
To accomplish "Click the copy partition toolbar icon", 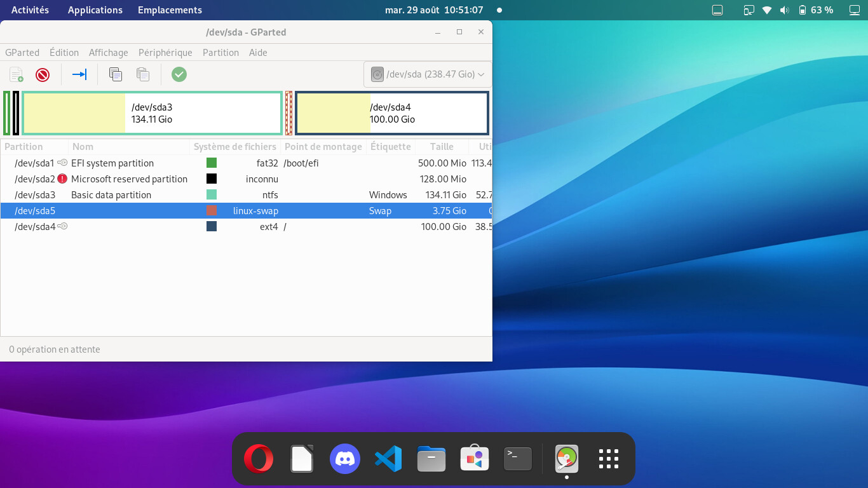I will [116, 75].
